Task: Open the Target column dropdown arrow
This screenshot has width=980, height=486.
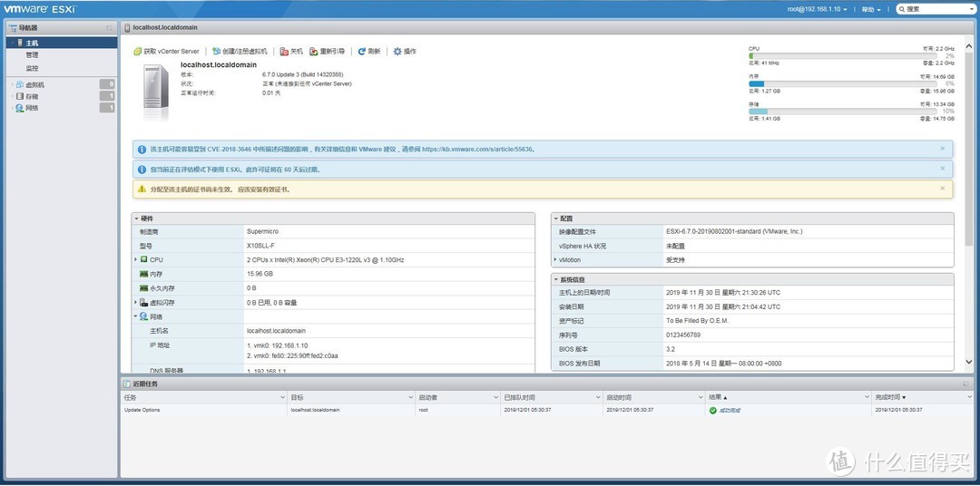Action: point(410,397)
